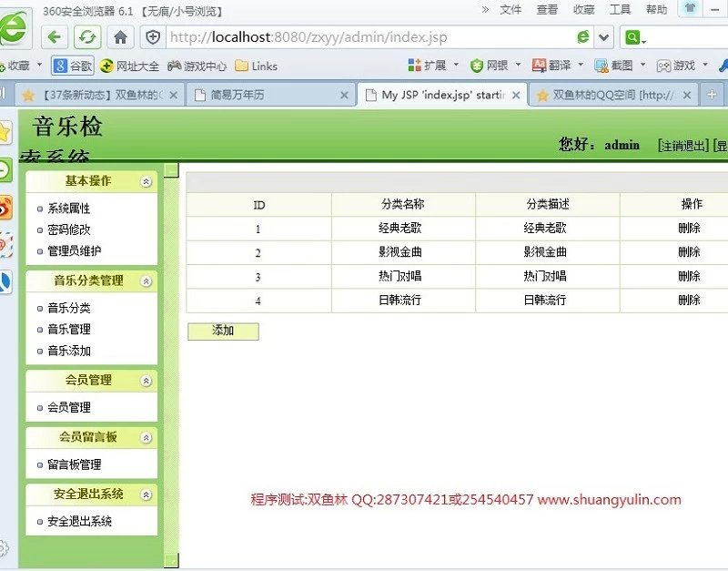Expand the 游戏 dropdown arrow
The width and height of the screenshot is (728, 571).
[705, 65]
